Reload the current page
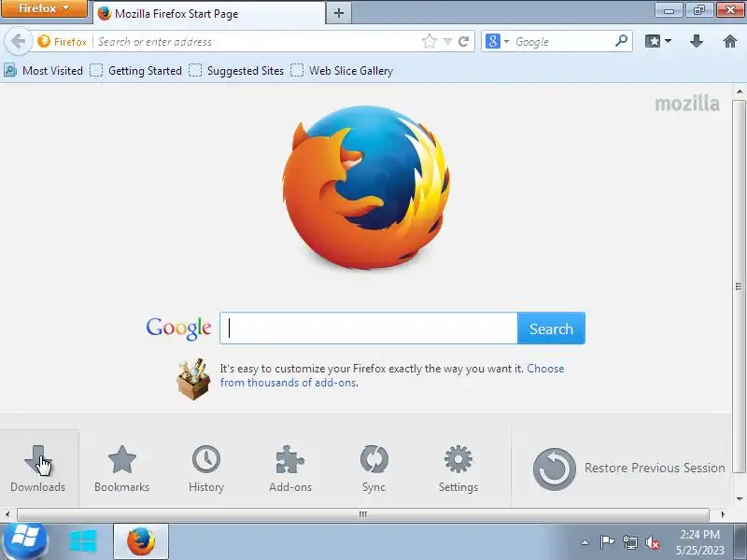 (x=463, y=42)
